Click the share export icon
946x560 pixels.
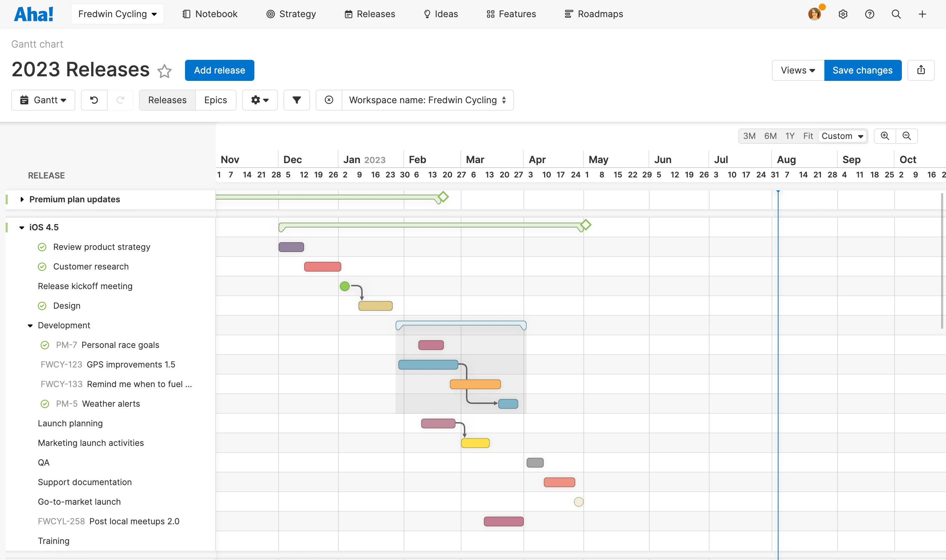point(921,70)
